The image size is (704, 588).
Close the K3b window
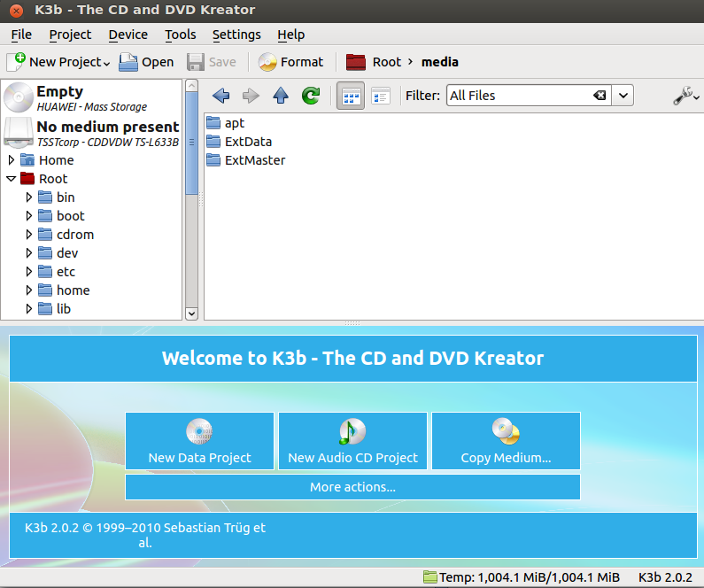(x=16, y=11)
